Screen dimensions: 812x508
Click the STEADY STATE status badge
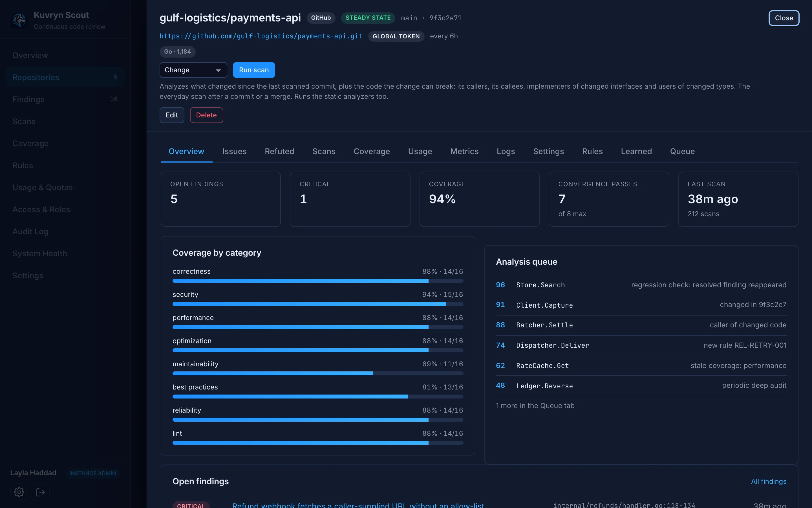(368, 18)
